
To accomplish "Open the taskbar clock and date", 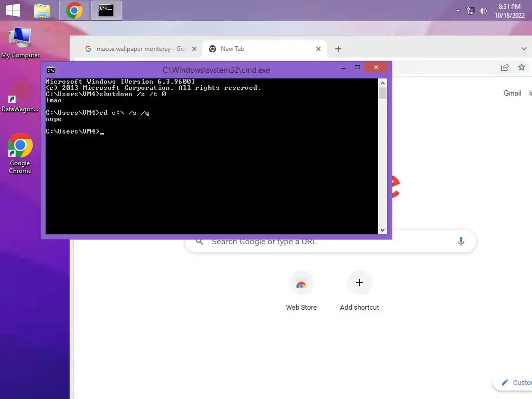I will pos(509,11).
